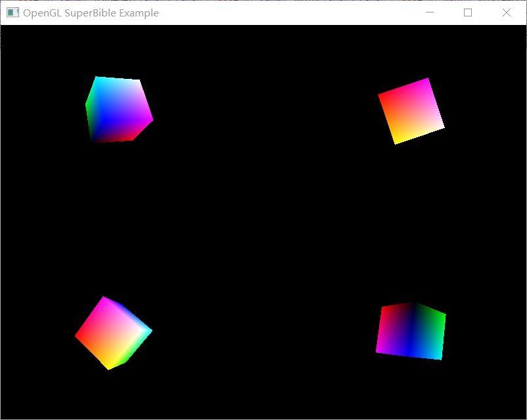
Task: Maximize the OpenGL SuperBible Example window
Action: [x=467, y=12]
